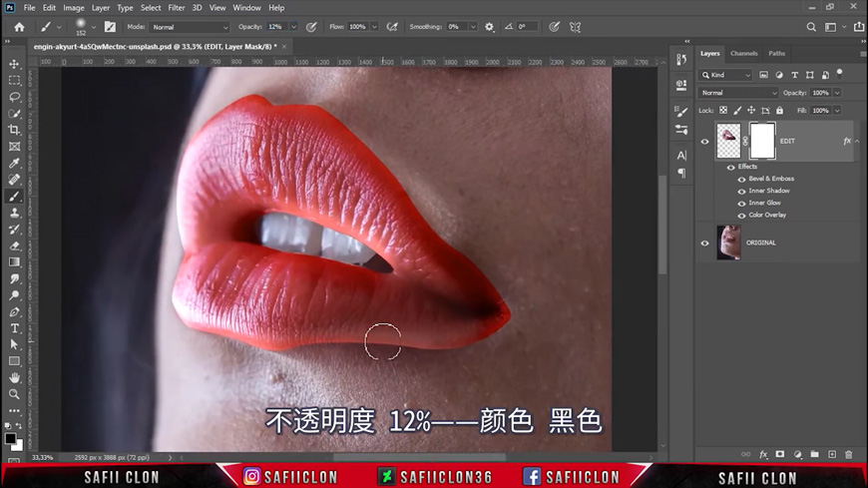Open brush settings panel toggle icon
The image size is (868, 488).
coord(110,27)
